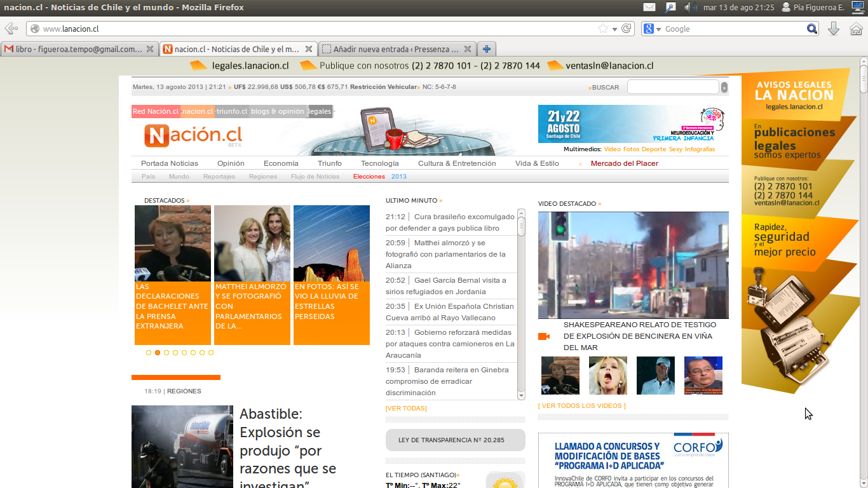
Task: Click the BUSCAR search text field
Action: [x=673, y=87]
